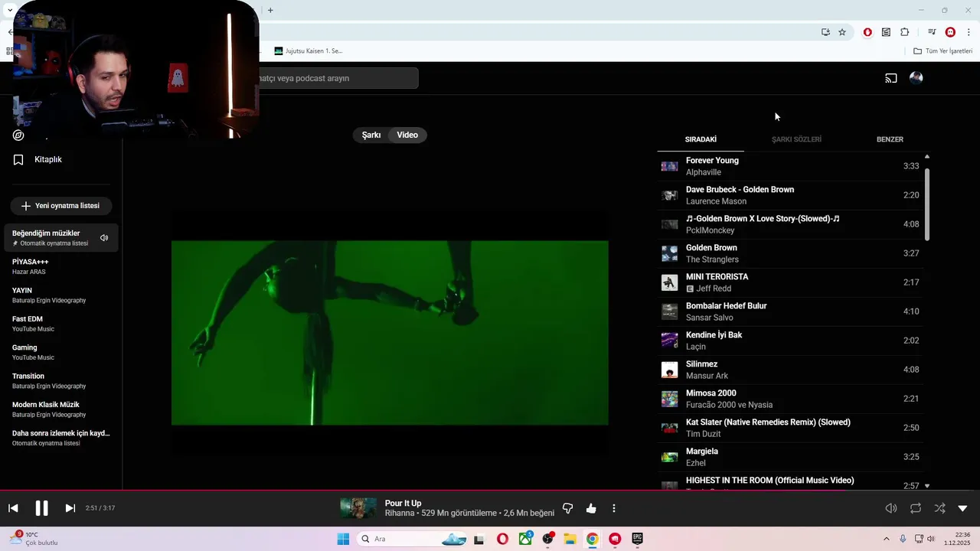Play Mimosa 2000 from the queue
This screenshot has height=551, width=980.
pos(790,399)
